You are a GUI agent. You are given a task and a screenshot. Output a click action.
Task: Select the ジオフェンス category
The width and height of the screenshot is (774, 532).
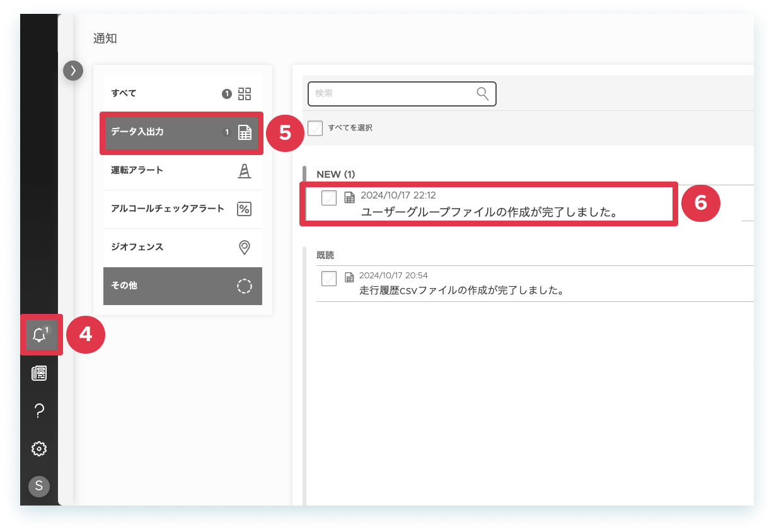point(182,247)
